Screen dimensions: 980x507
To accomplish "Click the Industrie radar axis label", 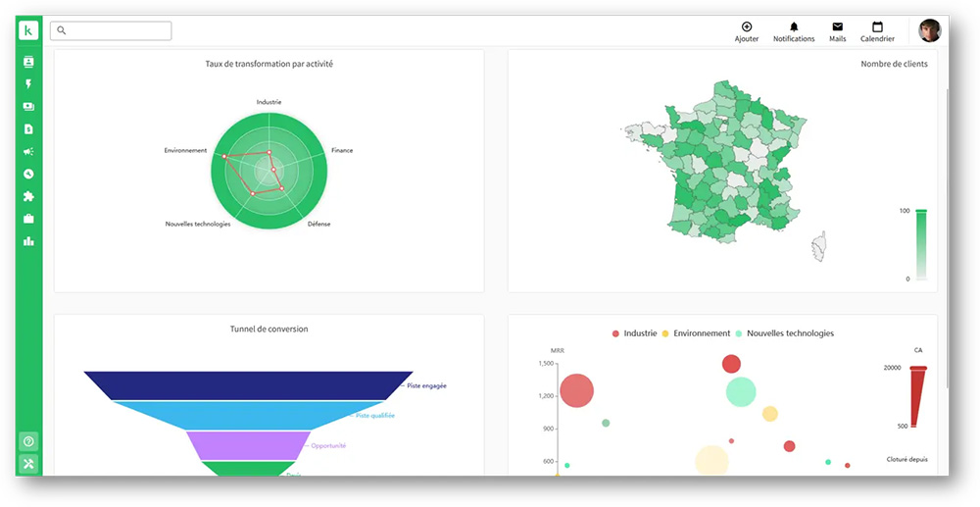I will [269, 101].
